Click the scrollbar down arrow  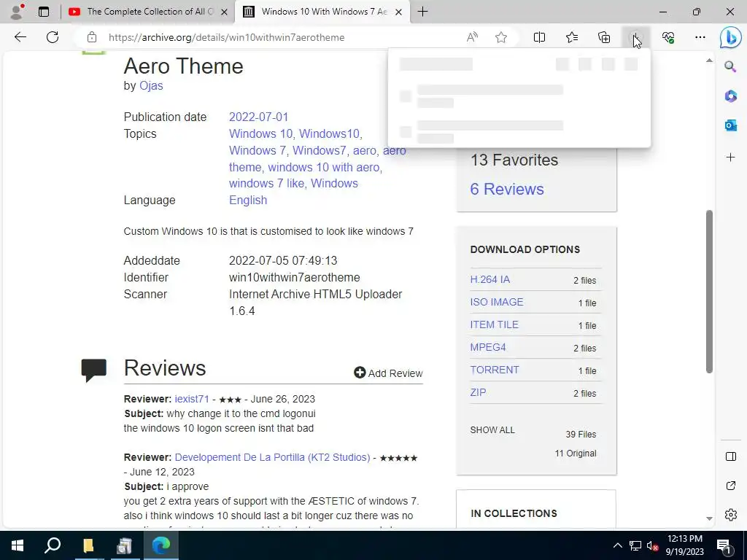(709, 518)
